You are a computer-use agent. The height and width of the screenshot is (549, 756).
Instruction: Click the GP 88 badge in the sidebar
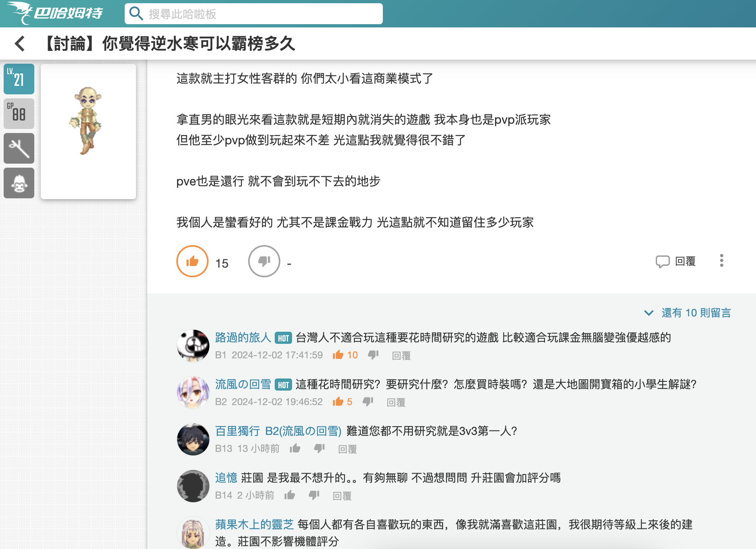[x=19, y=114]
